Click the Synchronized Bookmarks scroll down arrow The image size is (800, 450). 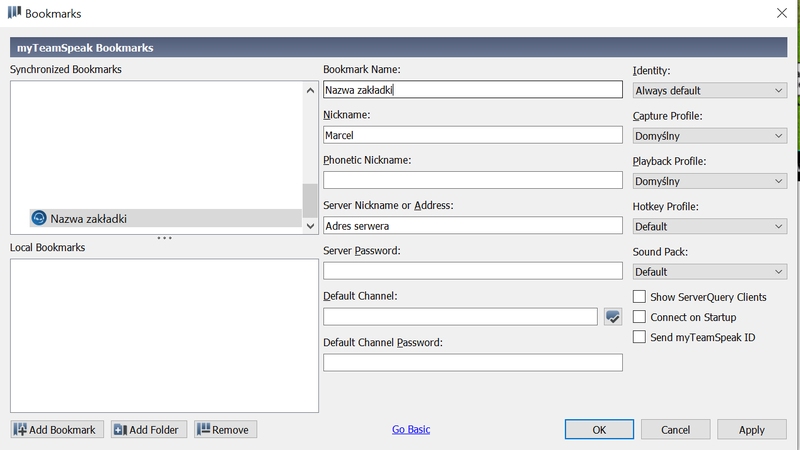pyautogui.click(x=310, y=226)
